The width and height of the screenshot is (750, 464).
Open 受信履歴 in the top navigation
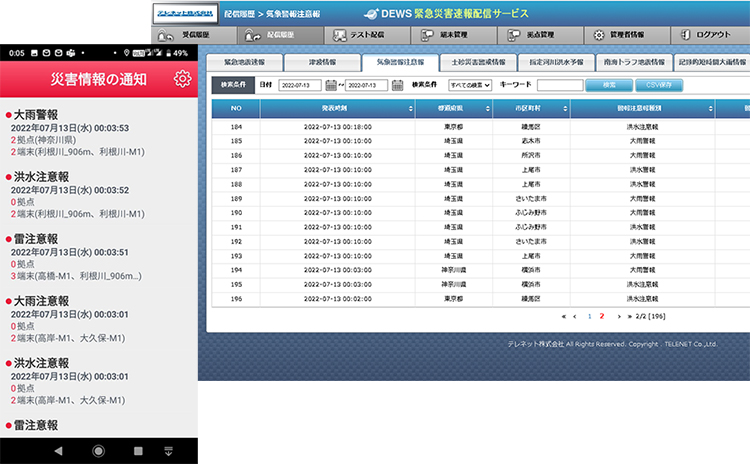pyautogui.click(x=194, y=35)
